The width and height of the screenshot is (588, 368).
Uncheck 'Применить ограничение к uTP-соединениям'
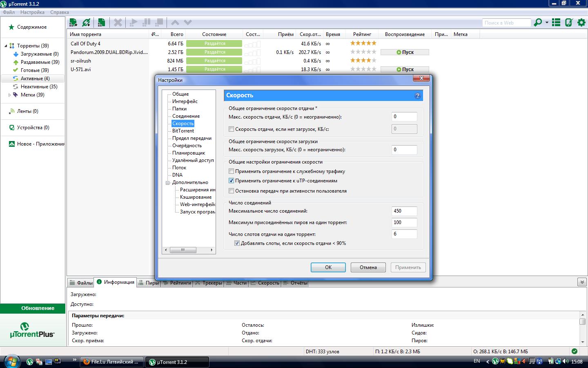[232, 181]
